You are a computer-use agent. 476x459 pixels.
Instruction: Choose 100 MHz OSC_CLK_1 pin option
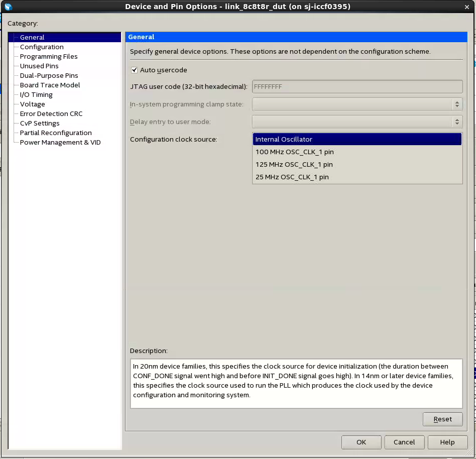358,152
